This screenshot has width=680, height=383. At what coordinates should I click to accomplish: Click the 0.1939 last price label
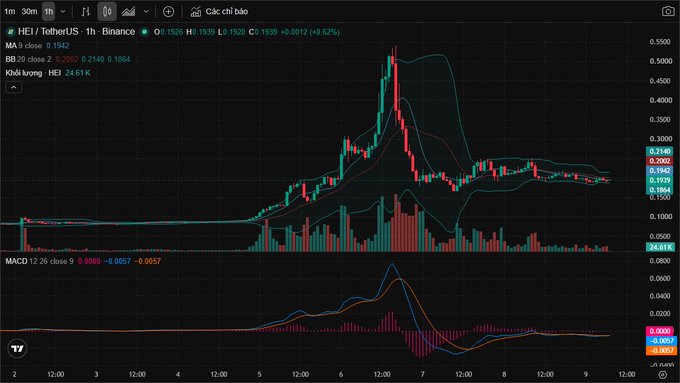click(660, 180)
